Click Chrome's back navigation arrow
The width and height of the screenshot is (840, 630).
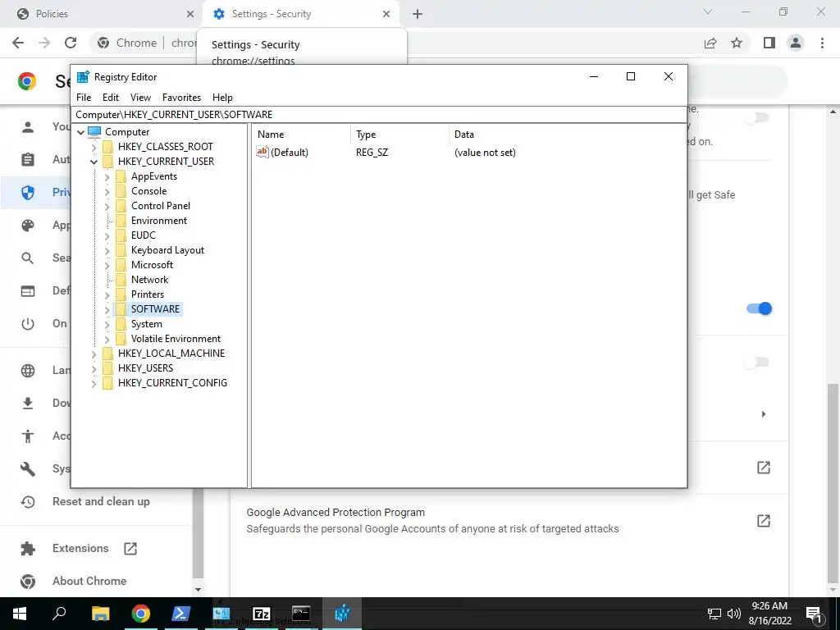[18, 43]
